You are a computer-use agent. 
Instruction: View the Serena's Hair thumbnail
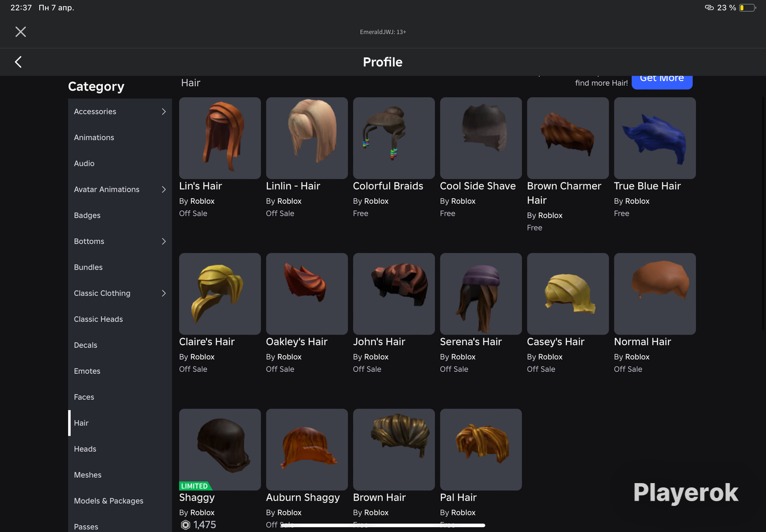click(481, 294)
